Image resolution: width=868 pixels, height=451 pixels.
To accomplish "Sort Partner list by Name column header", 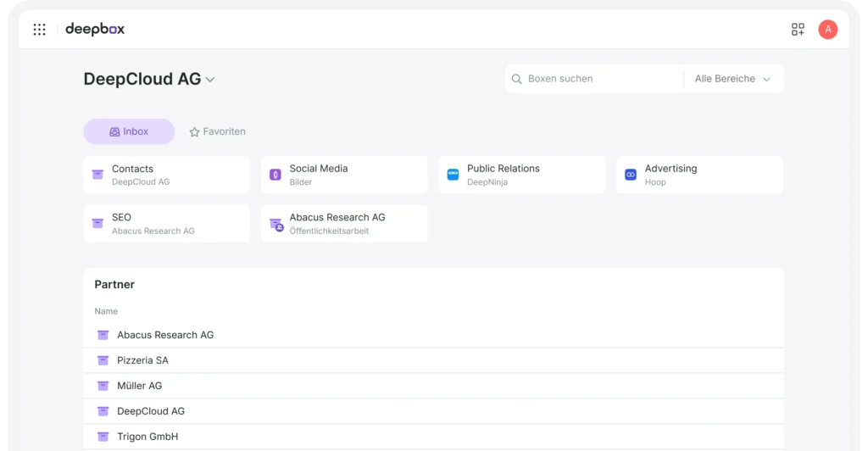I will coord(106,311).
